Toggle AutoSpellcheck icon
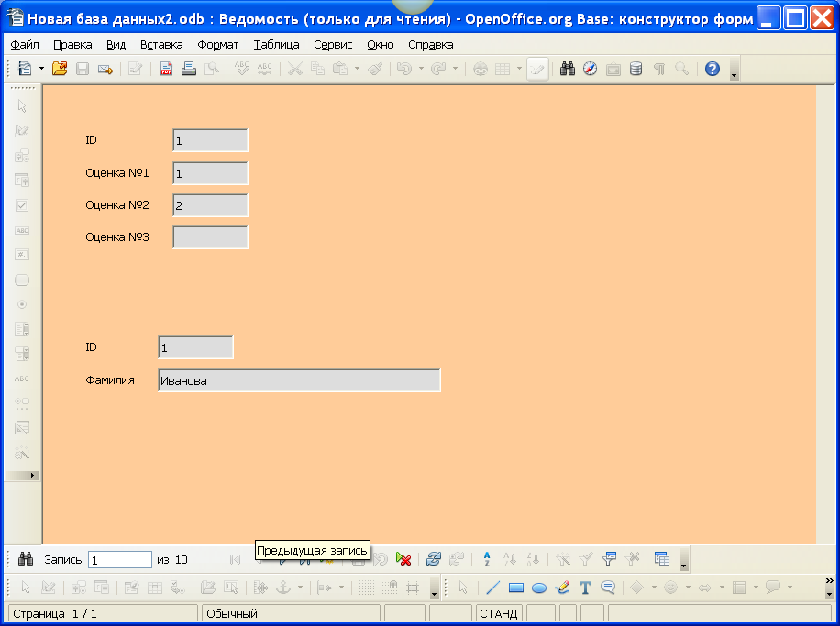Image resolution: width=840 pixels, height=626 pixels. (x=265, y=69)
